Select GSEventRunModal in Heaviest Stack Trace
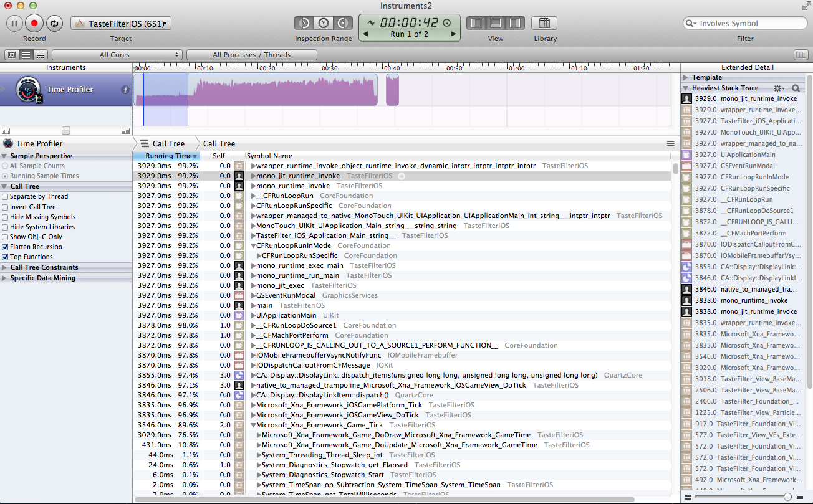Viewport: 813px width, 504px height. click(746, 166)
